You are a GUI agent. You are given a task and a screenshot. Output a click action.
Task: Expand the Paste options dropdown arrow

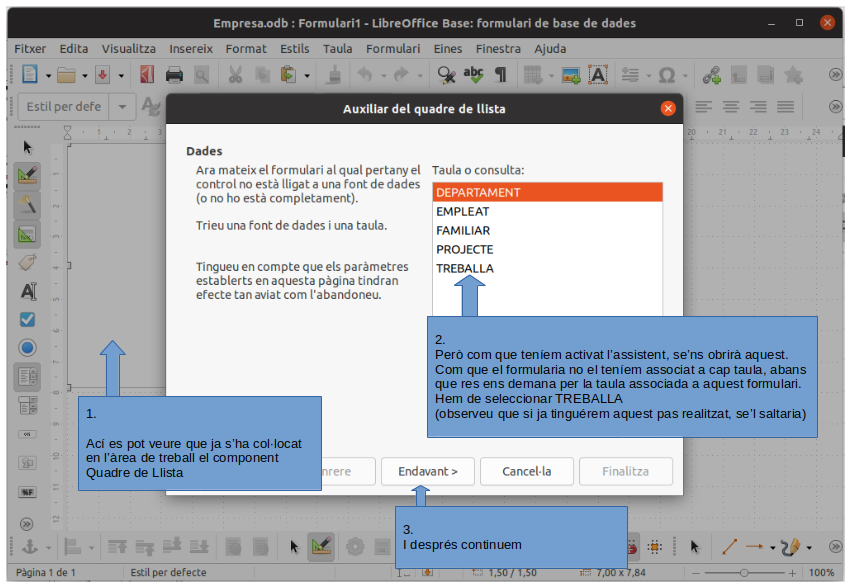pyautogui.click(x=307, y=76)
